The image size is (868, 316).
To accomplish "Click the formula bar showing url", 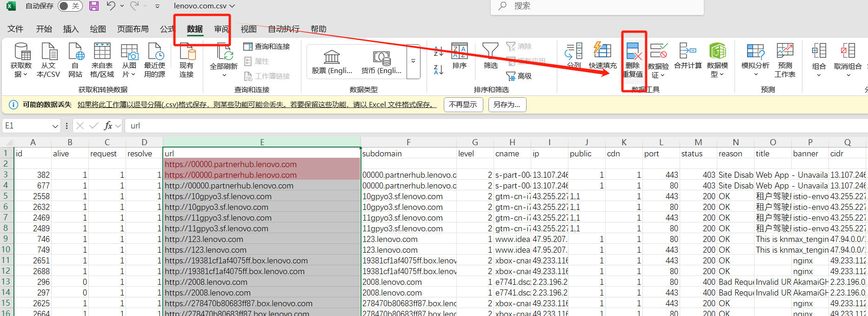I will [x=495, y=126].
